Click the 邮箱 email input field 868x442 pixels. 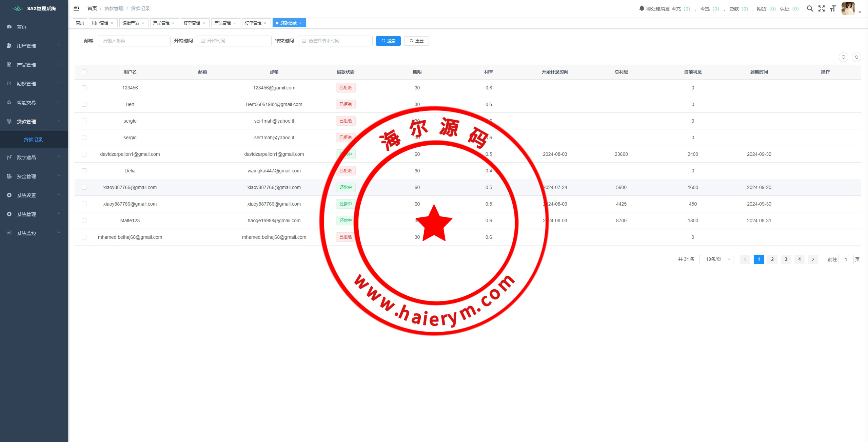(134, 41)
